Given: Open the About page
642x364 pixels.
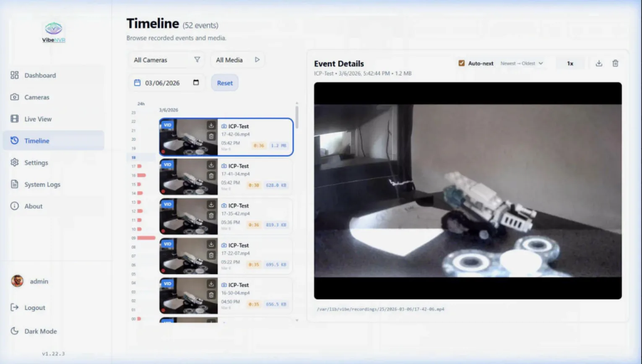Looking at the screenshot, I should coord(54,206).
